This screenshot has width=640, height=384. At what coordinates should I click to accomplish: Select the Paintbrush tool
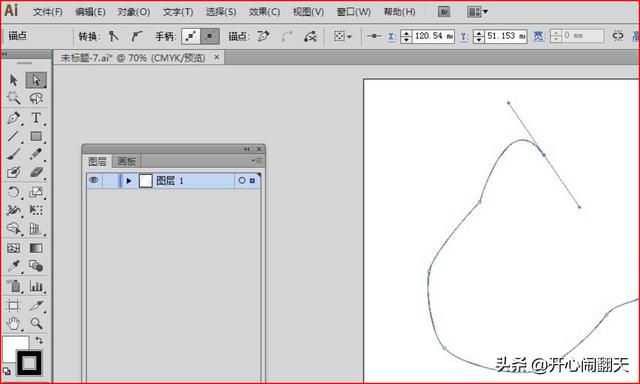click(x=13, y=154)
